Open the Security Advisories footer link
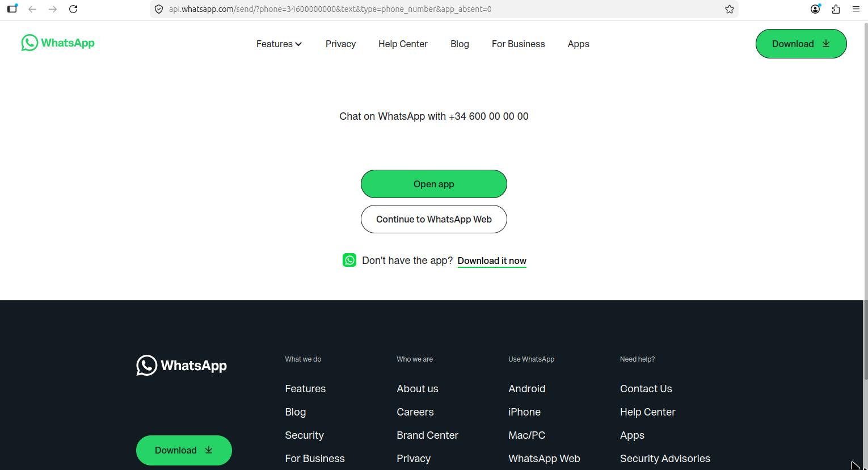868x470 pixels. point(665,459)
